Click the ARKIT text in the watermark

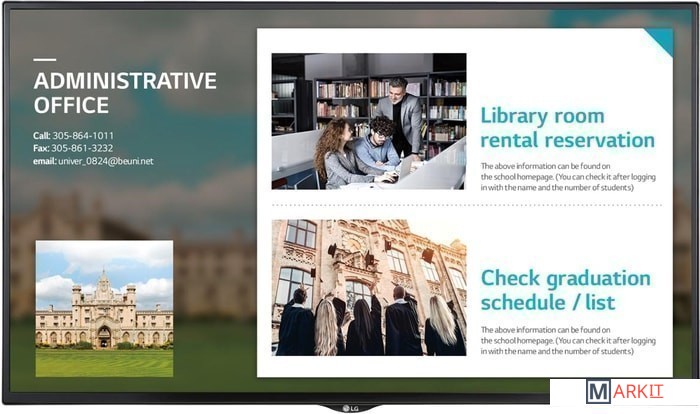tap(639, 393)
